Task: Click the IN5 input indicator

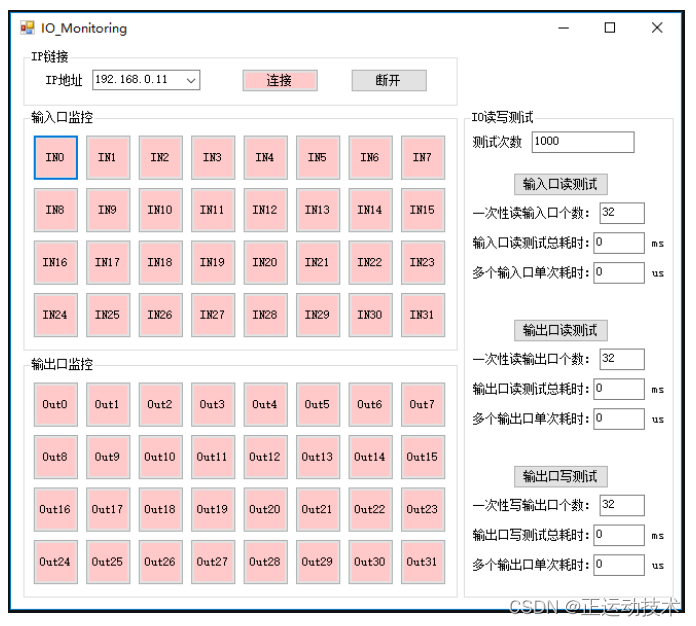Action: tap(318, 158)
